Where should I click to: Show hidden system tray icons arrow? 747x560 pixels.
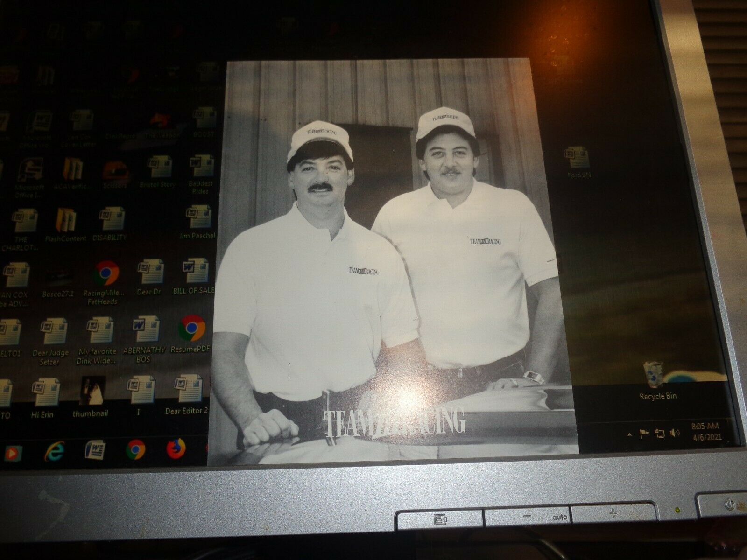coord(630,434)
